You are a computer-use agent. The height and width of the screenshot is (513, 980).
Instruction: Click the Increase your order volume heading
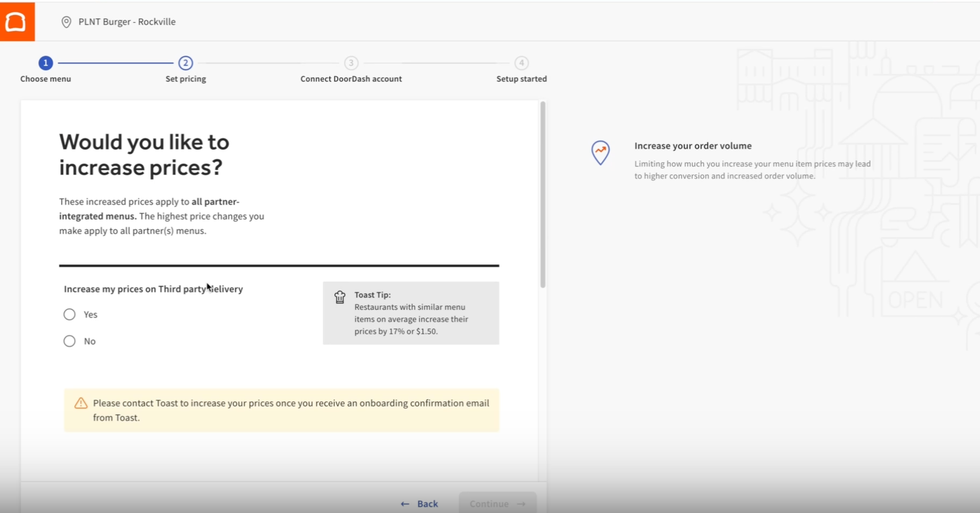(693, 146)
